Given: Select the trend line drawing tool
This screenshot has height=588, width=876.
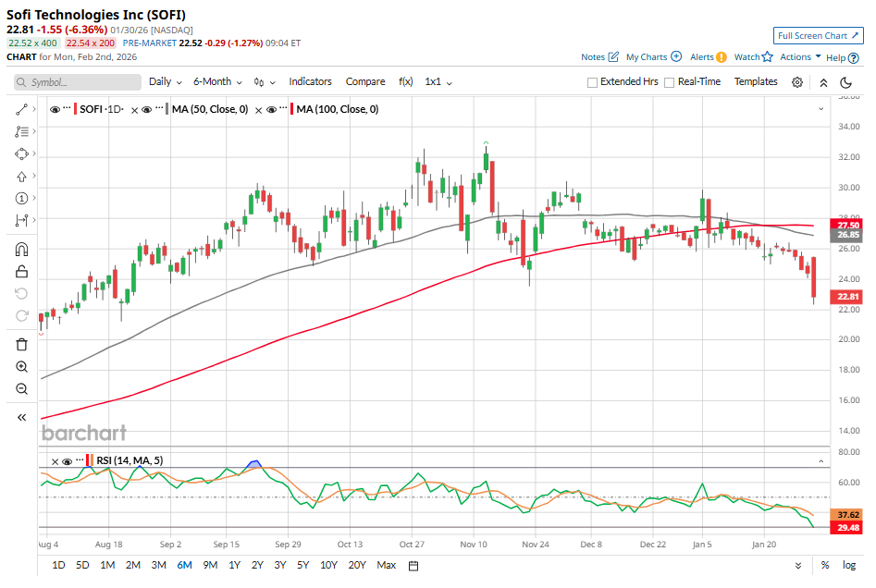Looking at the screenshot, I should [x=21, y=109].
